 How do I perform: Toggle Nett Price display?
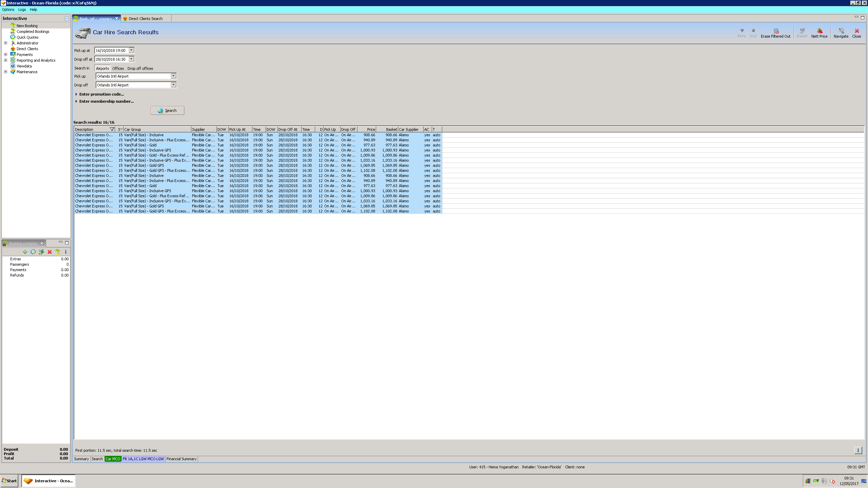click(x=819, y=31)
